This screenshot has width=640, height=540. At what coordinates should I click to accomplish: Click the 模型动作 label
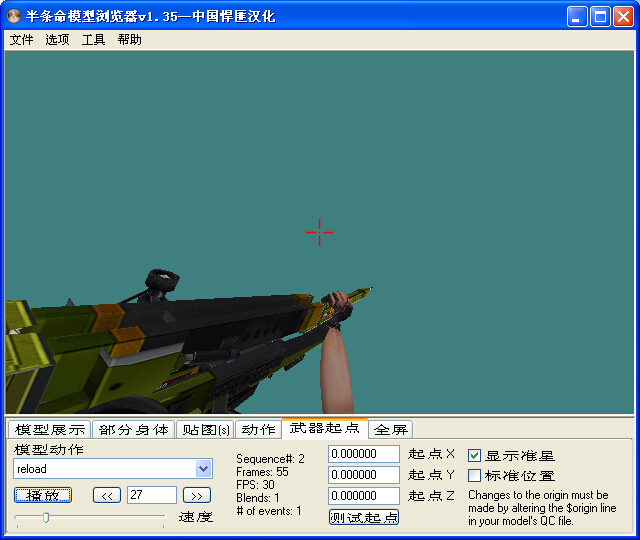pyautogui.click(x=49, y=449)
